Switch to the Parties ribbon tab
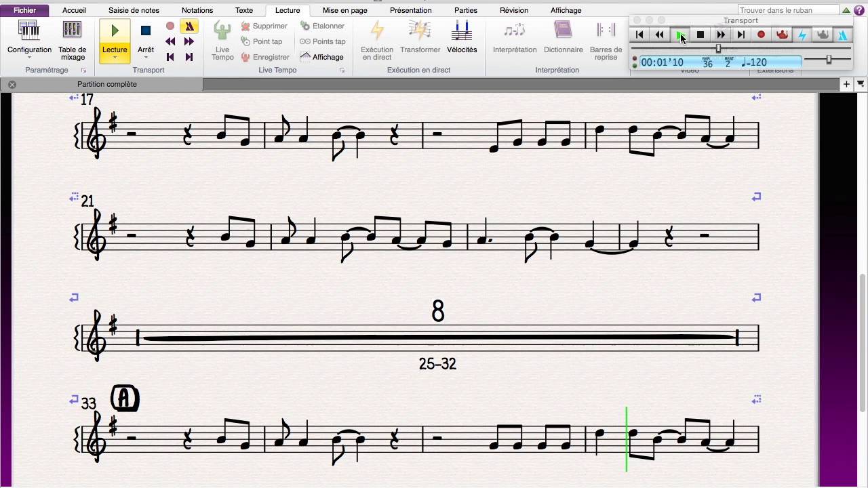This screenshot has width=868, height=488. pos(466,10)
